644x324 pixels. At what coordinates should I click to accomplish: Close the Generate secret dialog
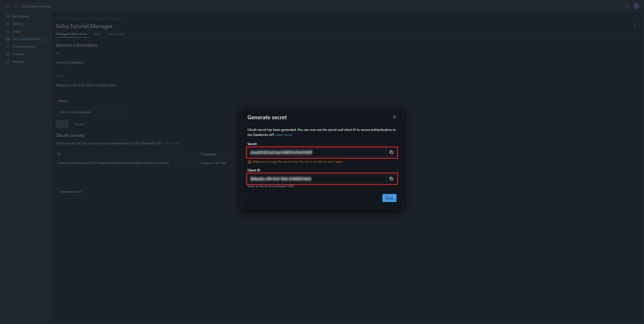pyautogui.click(x=394, y=117)
